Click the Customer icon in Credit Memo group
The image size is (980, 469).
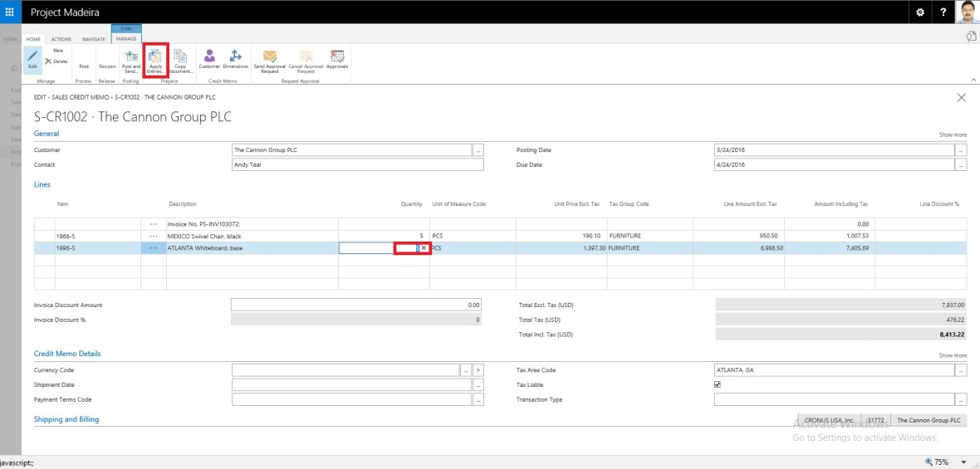click(x=209, y=57)
